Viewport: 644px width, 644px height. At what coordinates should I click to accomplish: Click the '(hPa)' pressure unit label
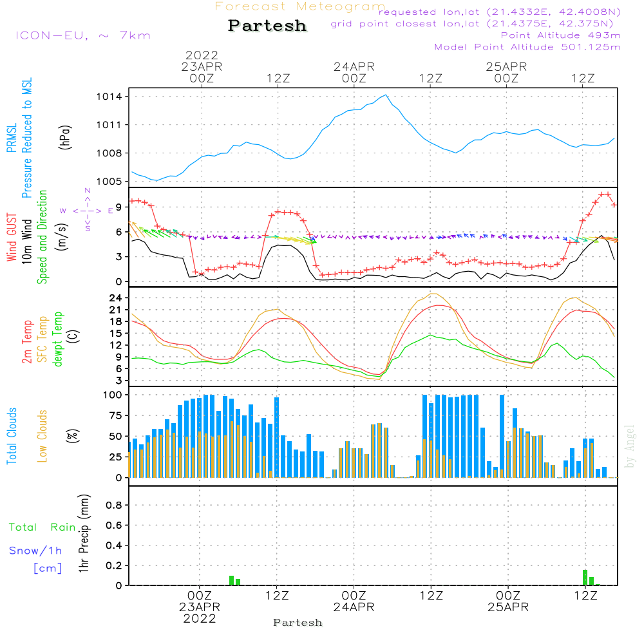[65, 137]
